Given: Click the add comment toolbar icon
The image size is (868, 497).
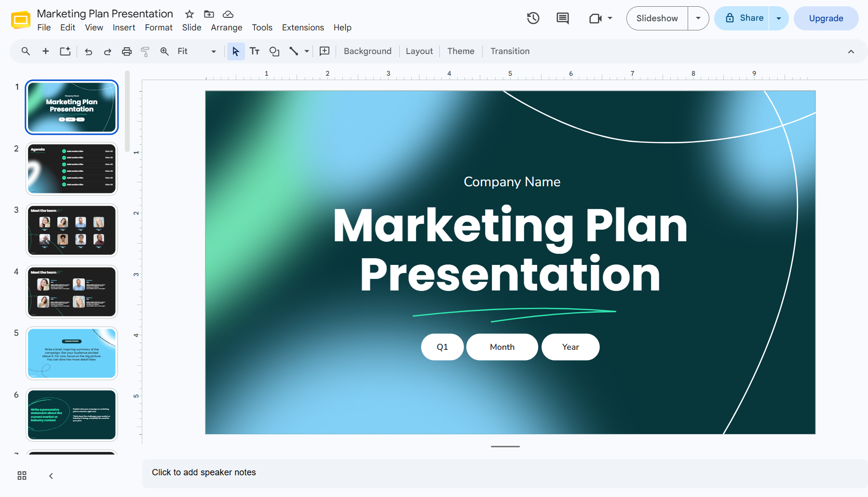Looking at the screenshot, I should 325,51.
